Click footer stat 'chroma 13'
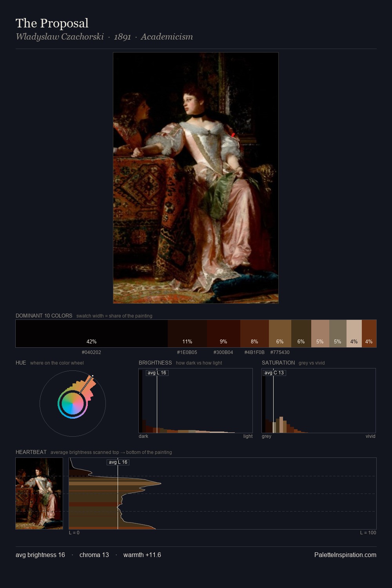 pyautogui.click(x=94, y=555)
